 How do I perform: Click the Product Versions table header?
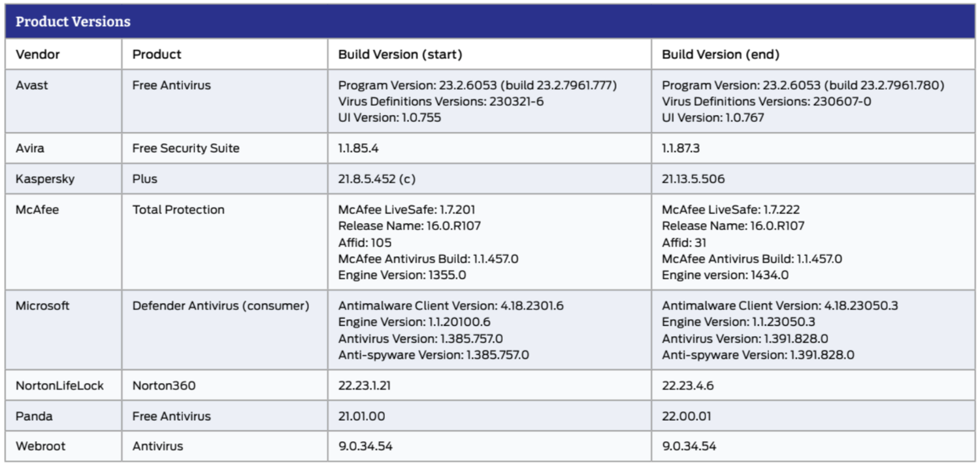73,22
